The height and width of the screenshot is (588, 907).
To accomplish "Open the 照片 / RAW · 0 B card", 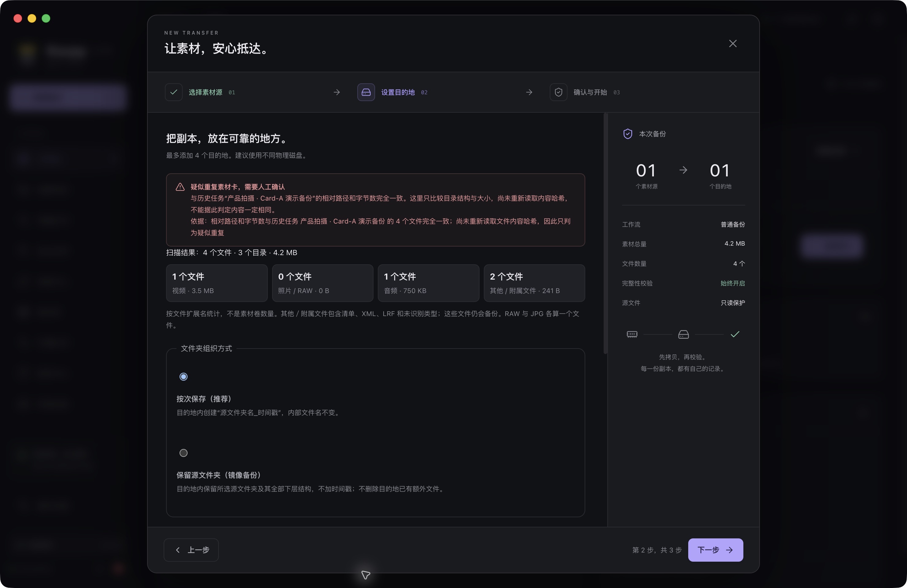I will point(322,283).
